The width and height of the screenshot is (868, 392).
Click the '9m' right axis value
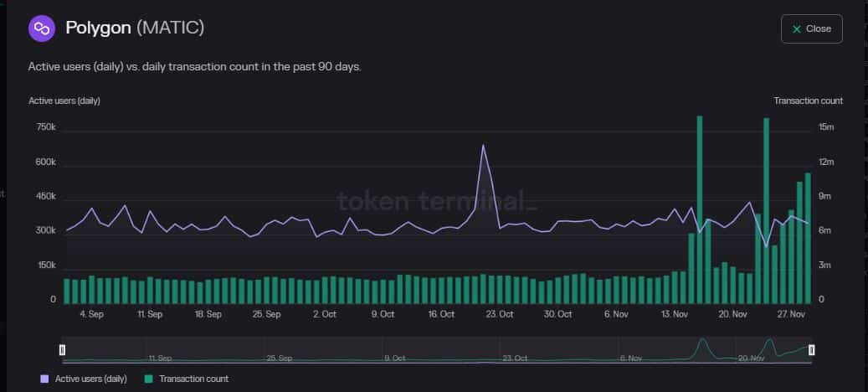(826, 197)
